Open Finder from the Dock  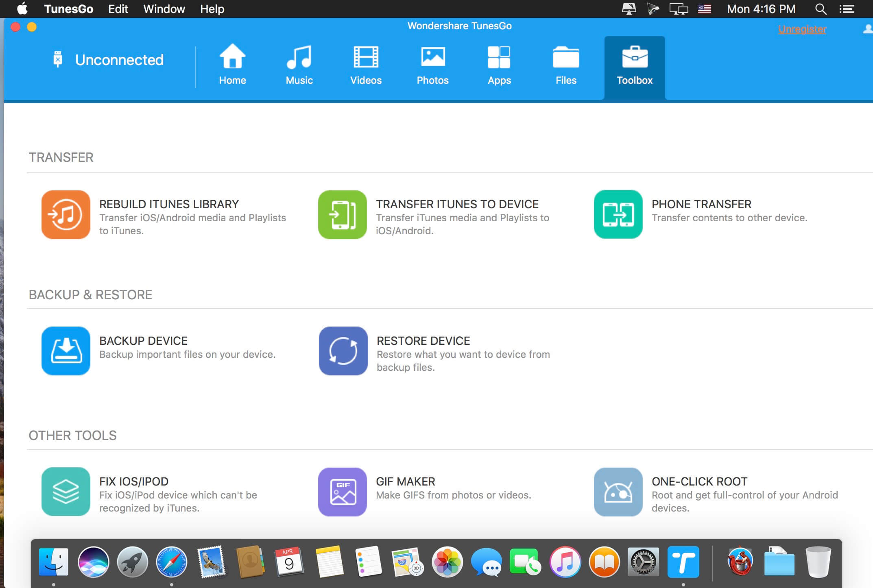54,562
